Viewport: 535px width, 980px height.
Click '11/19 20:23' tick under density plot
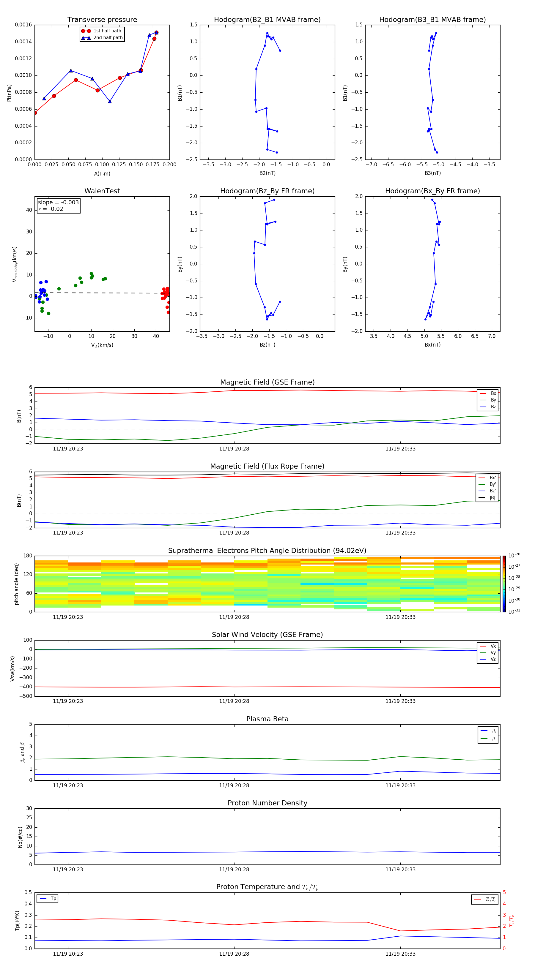pos(68,870)
